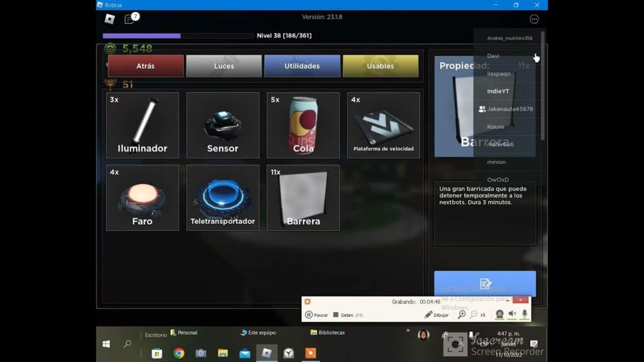Open the Camera app on taskbar

[x=201, y=353]
